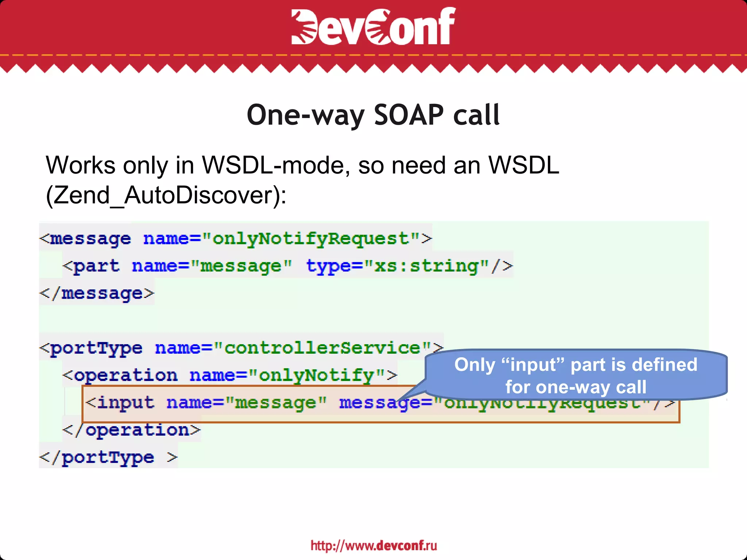Click the <operation name="onlyNotify"> line
The width and height of the screenshot is (747, 560).
tap(230, 376)
